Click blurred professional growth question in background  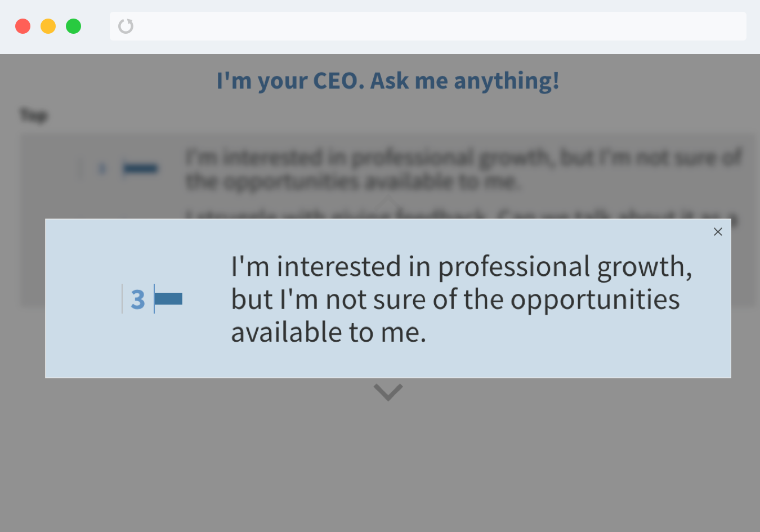click(462, 169)
